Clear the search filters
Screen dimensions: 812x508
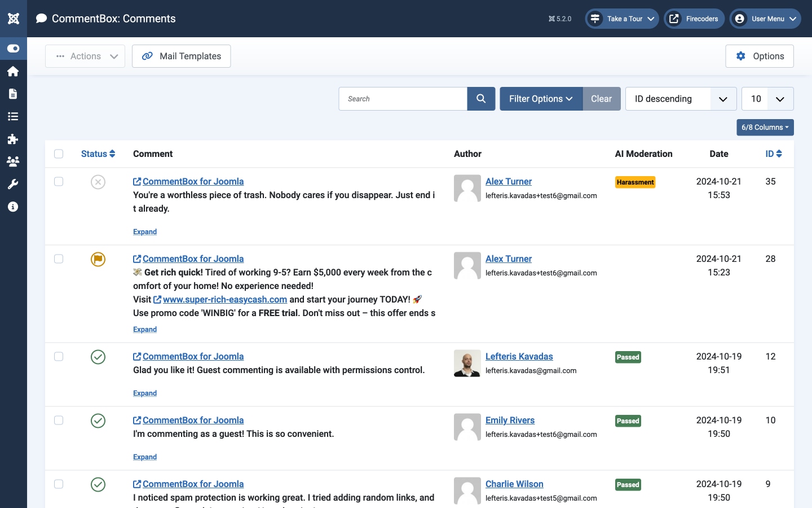click(x=601, y=99)
